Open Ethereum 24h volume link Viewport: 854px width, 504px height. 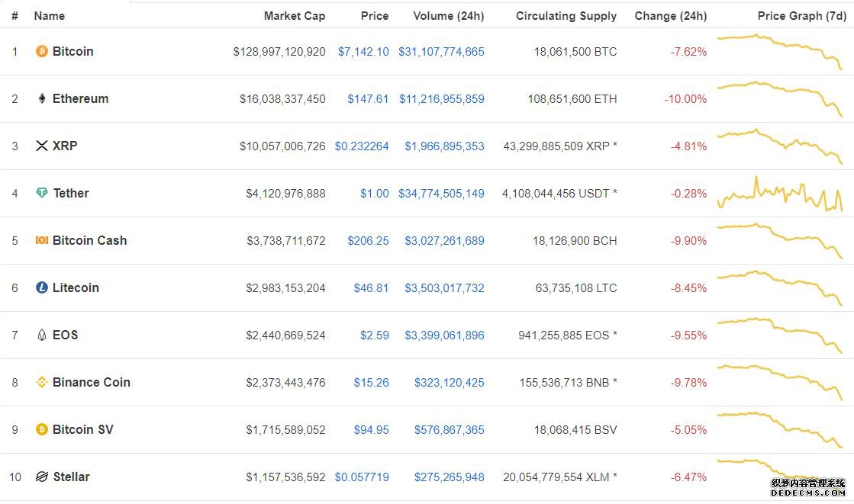pyautogui.click(x=441, y=99)
